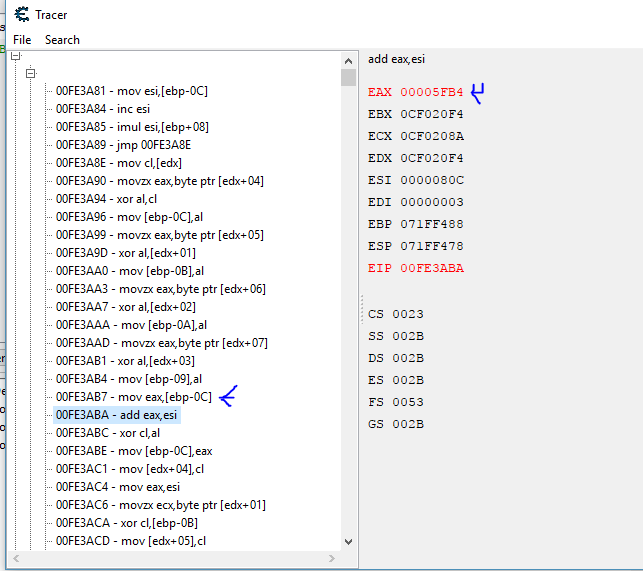Image resolution: width=643 pixels, height=571 pixels.
Task: Click the horizontal scrollbar right arrow
Action: [x=333, y=558]
